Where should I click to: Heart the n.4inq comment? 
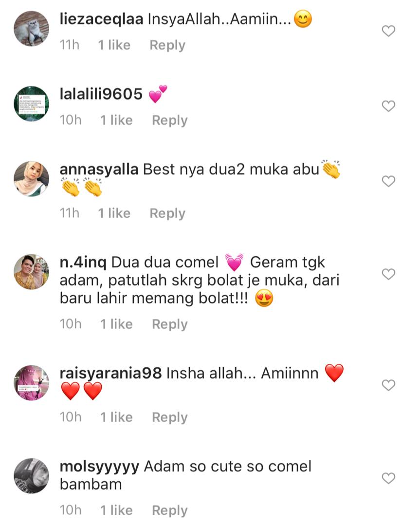pos(388,274)
